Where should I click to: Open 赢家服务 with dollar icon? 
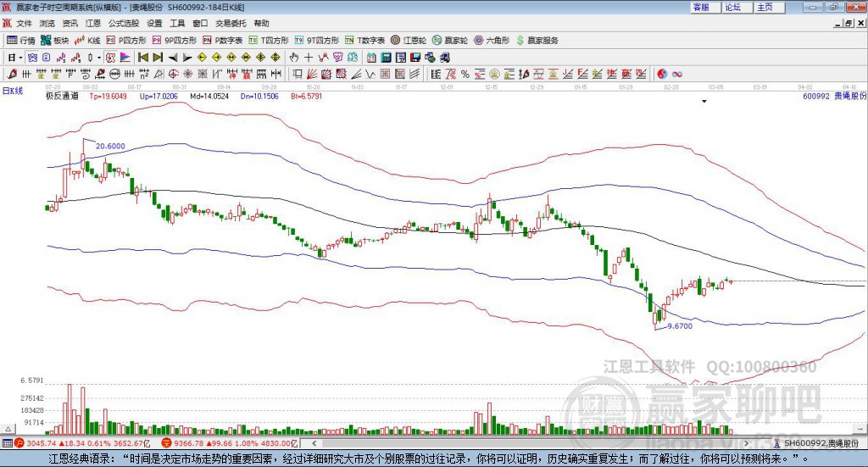point(537,41)
